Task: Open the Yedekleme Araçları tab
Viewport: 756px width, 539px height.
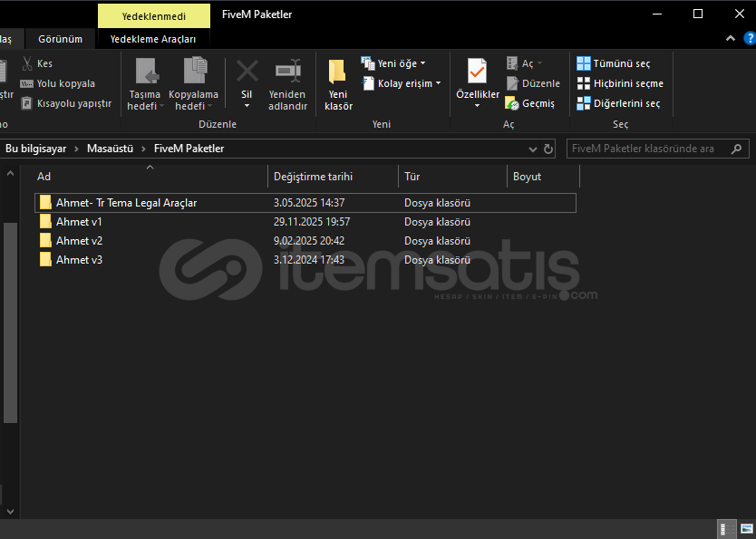Action: [153, 39]
